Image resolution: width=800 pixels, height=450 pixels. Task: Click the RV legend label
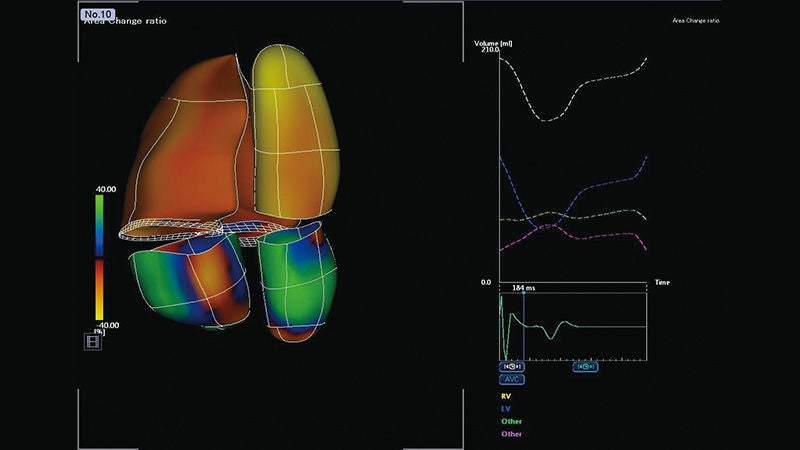506,396
